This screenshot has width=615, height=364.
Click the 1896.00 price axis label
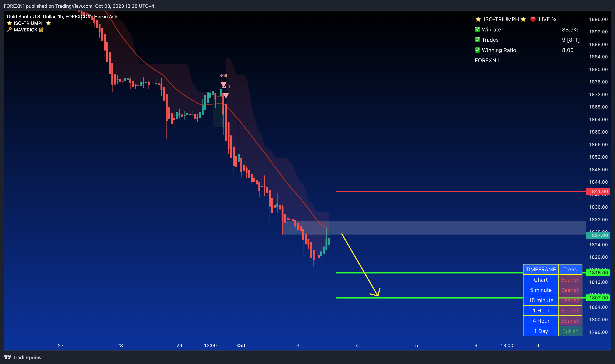(598, 19)
